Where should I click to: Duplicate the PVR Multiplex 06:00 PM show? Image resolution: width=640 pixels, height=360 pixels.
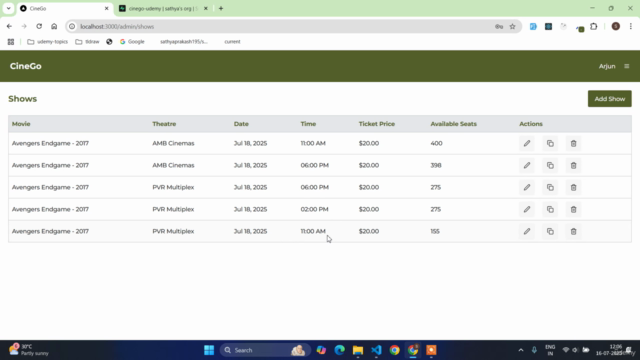pos(550,187)
